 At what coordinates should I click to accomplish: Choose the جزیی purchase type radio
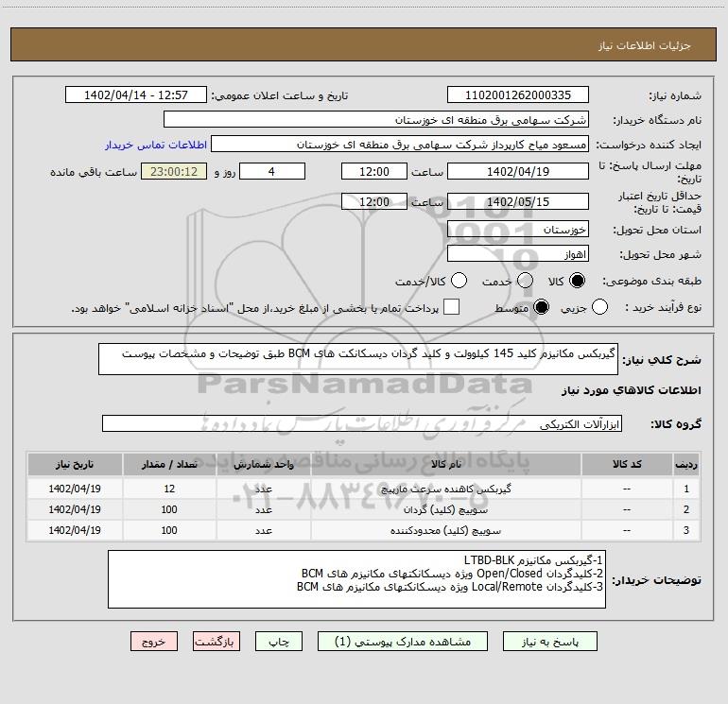599,307
